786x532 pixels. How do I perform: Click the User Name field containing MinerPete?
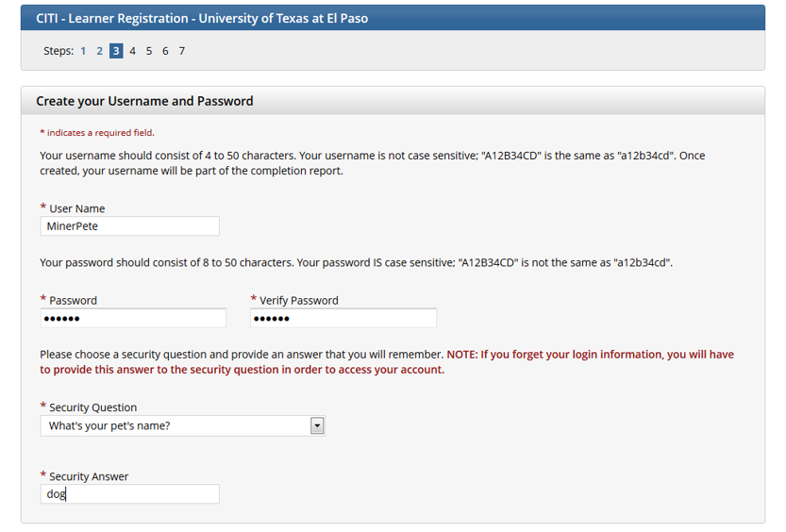[x=130, y=226]
